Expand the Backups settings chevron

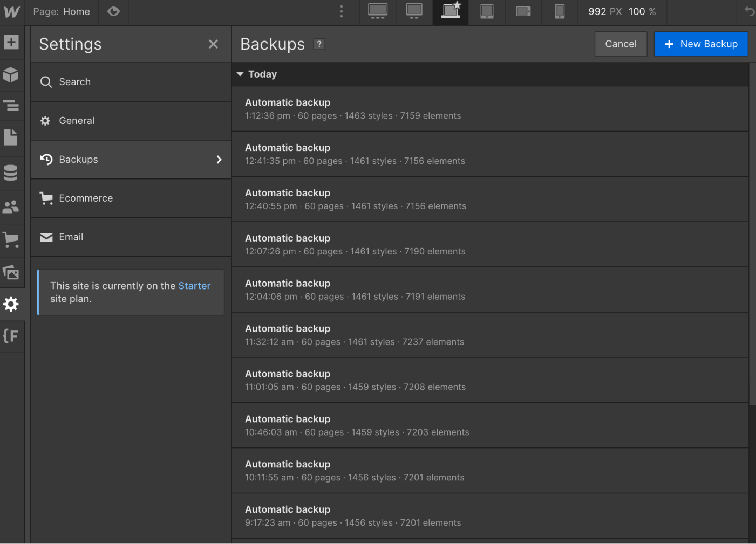(x=219, y=160)
